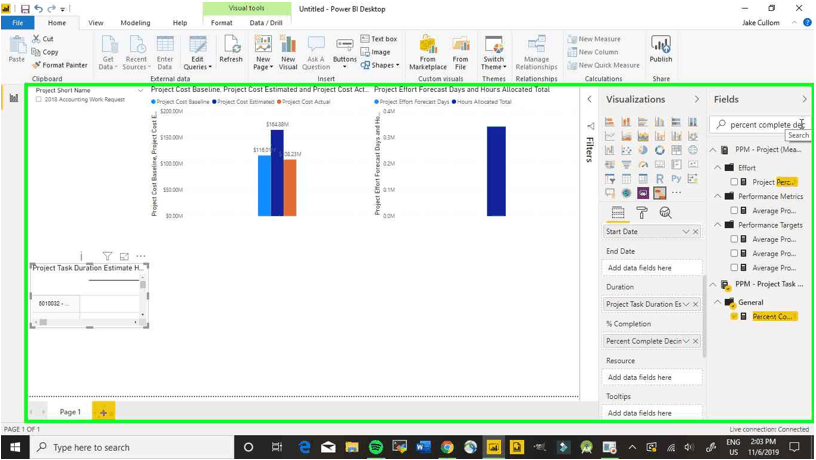Collapse the Effort folder in Fields
Viewport: 816px width, 460px height.
point(717,168)
